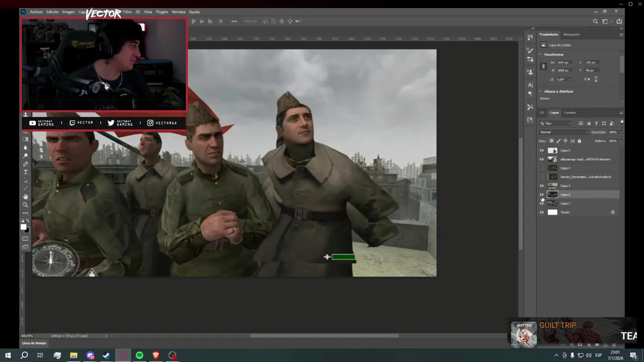Image resolution: width=644 pixels, height=362 pixels.
Task: Click flip horizontal icon in Properties
Action: coord(587,79)
